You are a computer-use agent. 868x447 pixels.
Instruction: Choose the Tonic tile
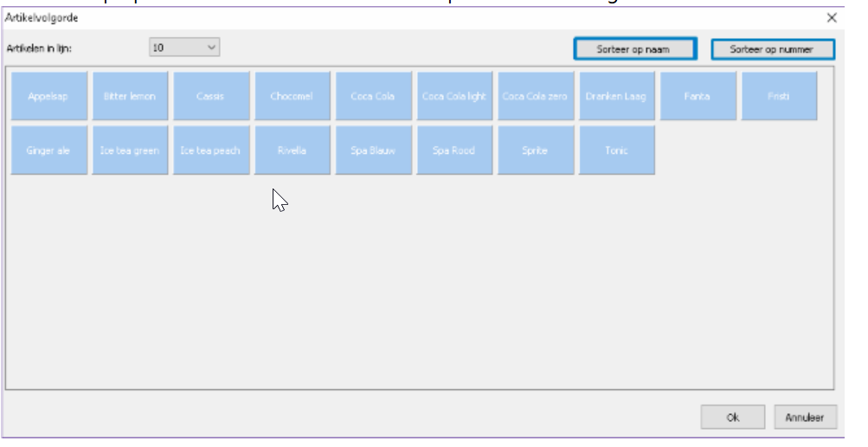pyautogui.click(x=617, y=150)
